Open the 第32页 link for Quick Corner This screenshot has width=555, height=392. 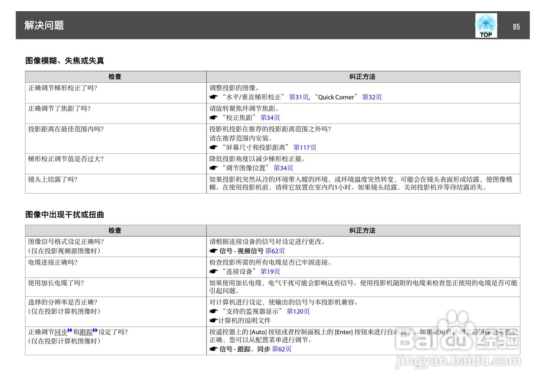(372, 97)
